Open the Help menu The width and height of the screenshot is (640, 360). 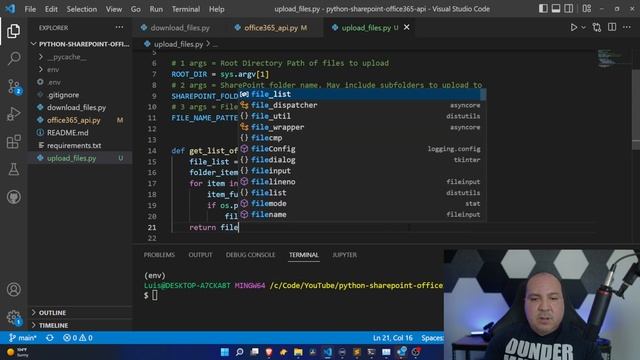[216, 9]
